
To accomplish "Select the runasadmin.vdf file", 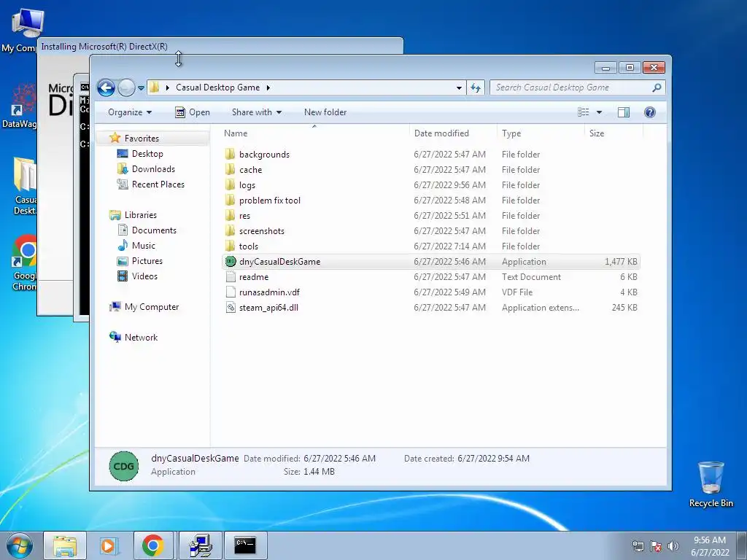I will coord(269,292).
